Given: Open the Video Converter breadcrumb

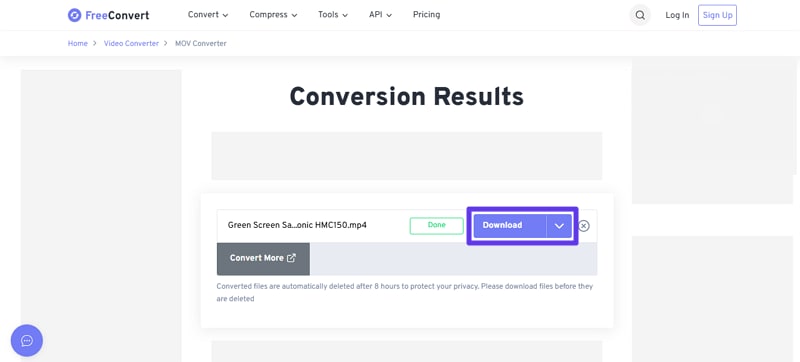Looking at the screenshot, I should pyautogui.click(x=131, y=44).
